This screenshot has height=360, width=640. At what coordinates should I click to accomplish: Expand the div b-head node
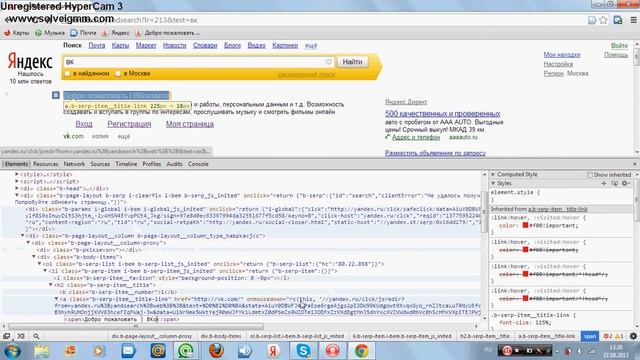17,188
